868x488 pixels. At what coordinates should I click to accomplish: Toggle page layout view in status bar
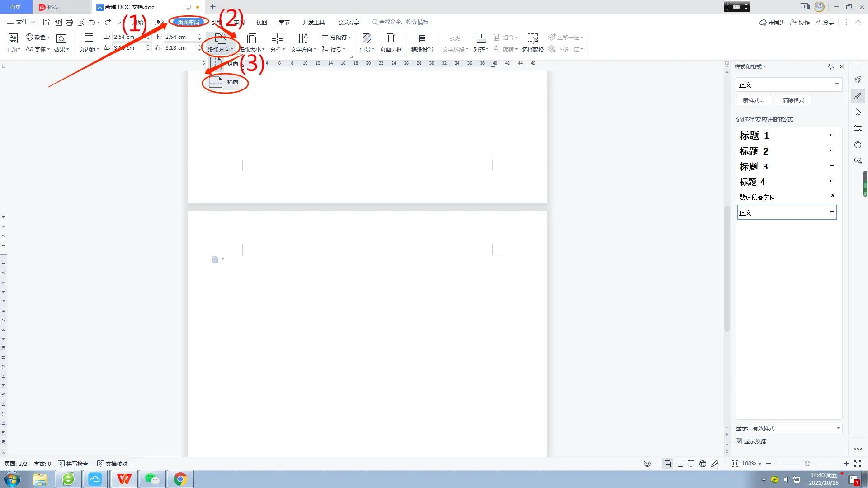pos(668,464)
